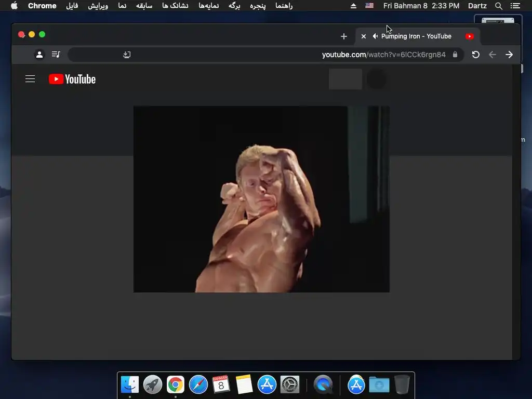Screen dimensions: 532x399
Task: Open the نمایه‌ها (Profiles) menu
Action: (209, 6)
